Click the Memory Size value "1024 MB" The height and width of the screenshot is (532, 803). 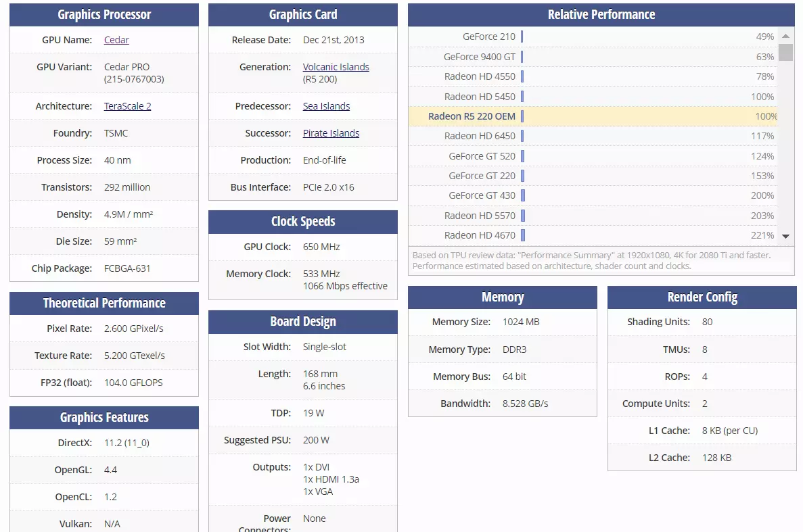[521, 322]
